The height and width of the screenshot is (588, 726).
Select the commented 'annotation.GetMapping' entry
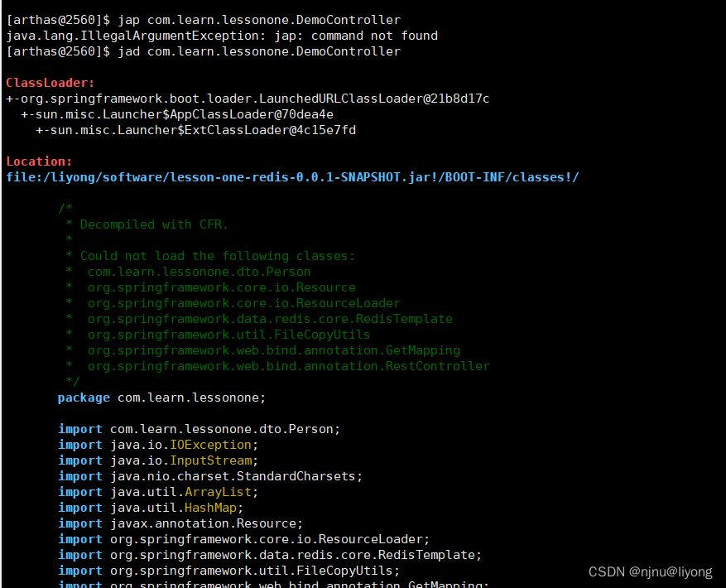pos(274,351)
